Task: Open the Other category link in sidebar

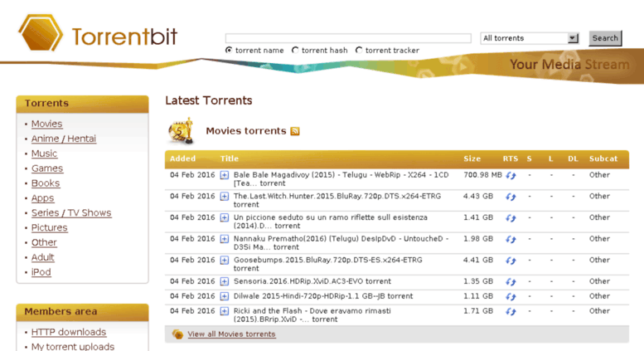Action: tap(44, 242)
